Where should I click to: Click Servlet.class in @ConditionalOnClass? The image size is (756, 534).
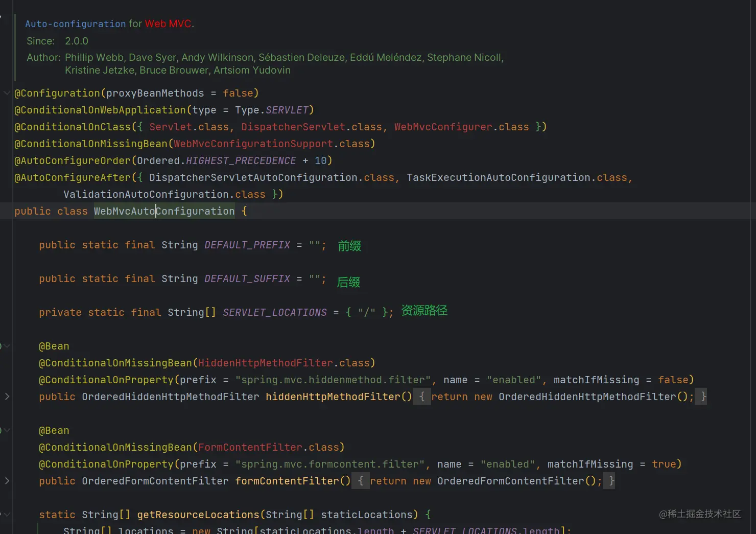189,127
